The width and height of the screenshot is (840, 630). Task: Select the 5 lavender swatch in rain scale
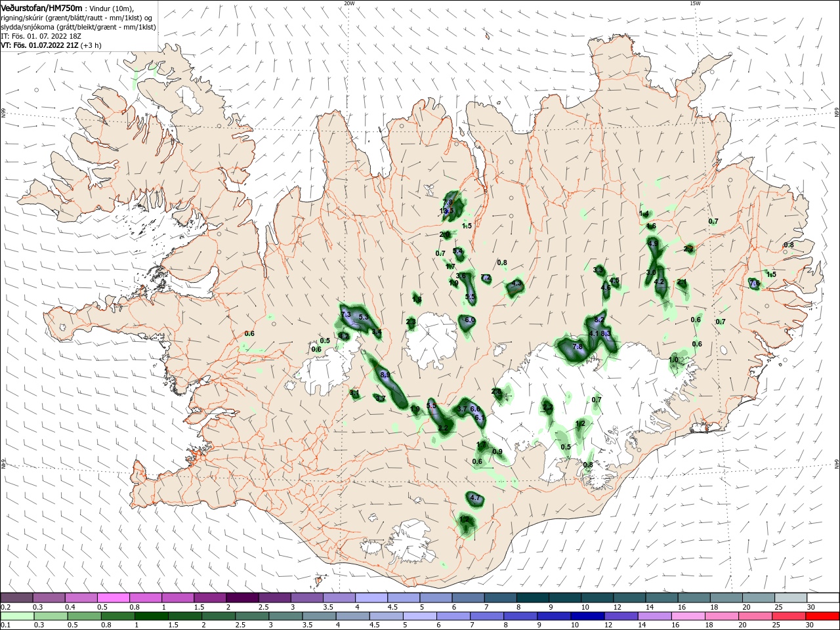coord(421,616)
